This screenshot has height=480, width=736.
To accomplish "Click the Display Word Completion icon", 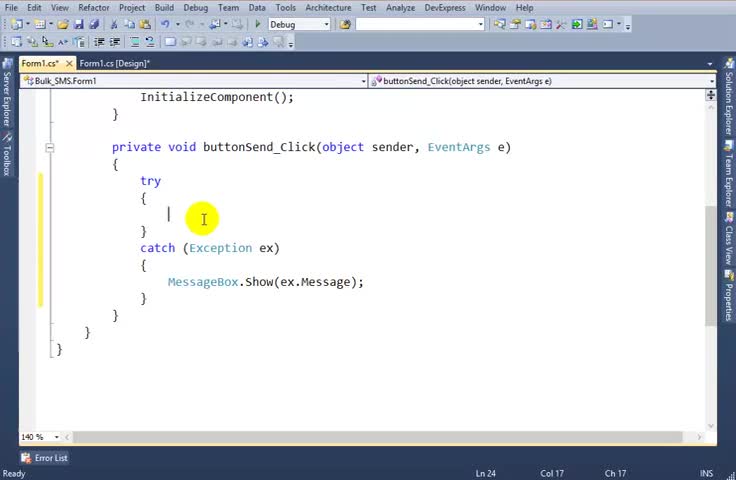I will [63, 42].
